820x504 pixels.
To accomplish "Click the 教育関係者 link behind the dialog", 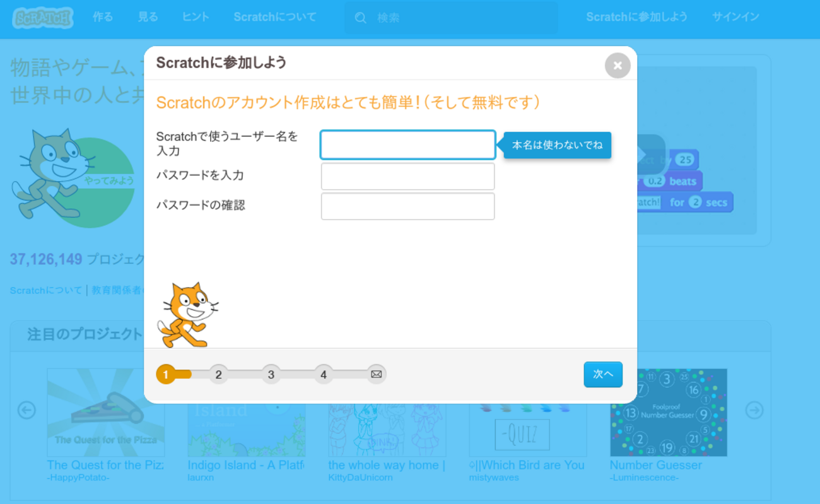I will [x=117, y=290].
